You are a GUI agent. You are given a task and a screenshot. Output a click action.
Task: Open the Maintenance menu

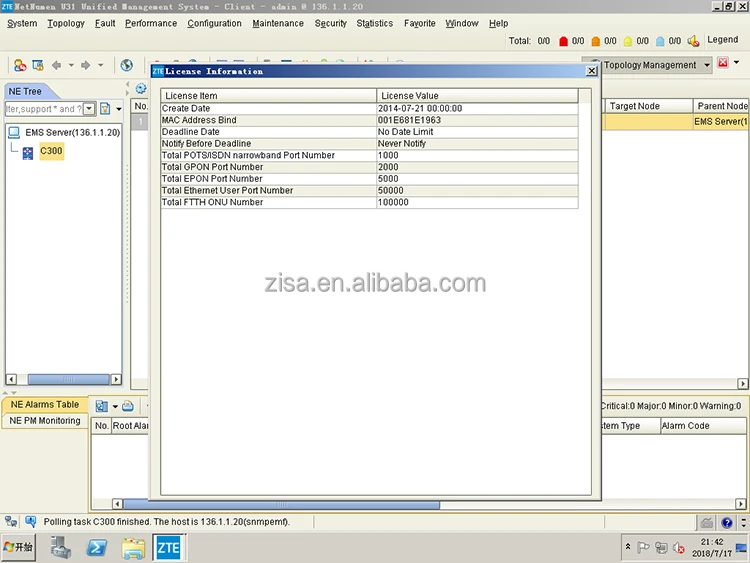click(x=278, y=23)
